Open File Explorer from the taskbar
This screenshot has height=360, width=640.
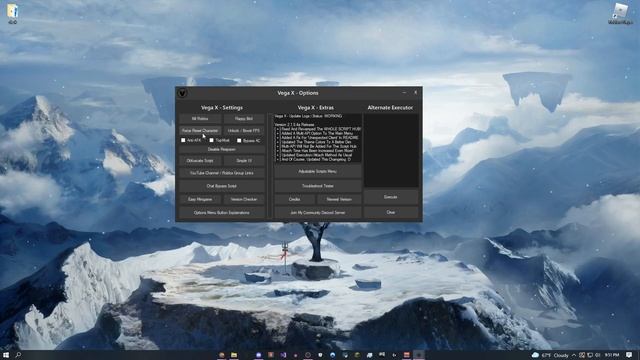click(234, 355)
